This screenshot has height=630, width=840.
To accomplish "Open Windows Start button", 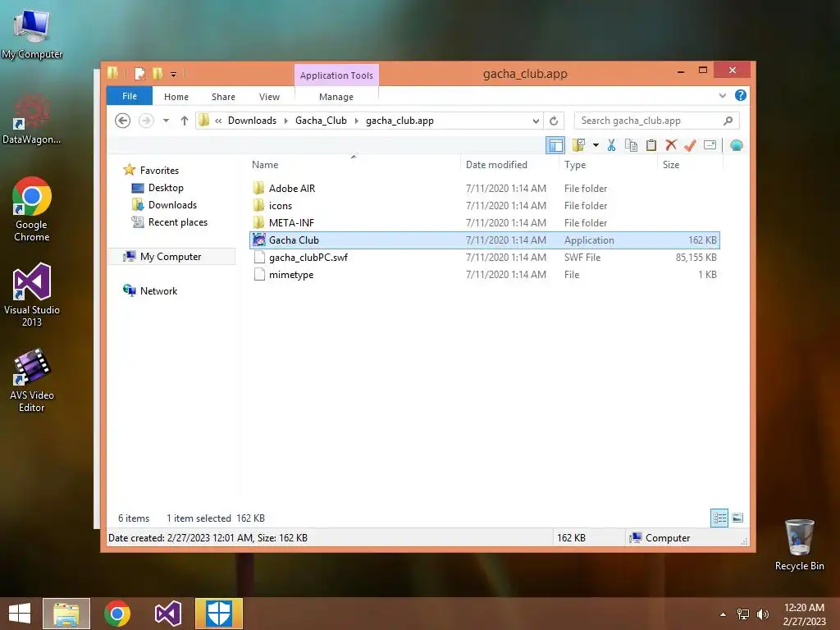I will tap(20, 614).
